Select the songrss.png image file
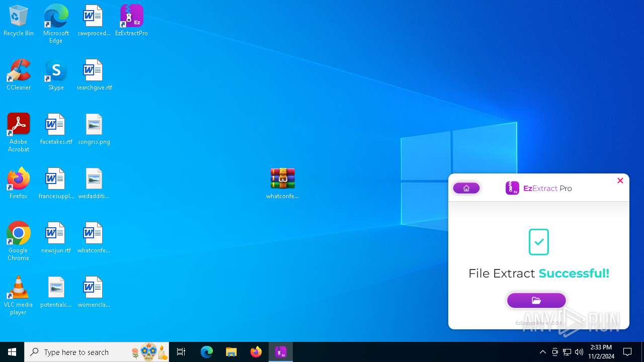Viewport: 644px width, 362px height. pos(94,130)
